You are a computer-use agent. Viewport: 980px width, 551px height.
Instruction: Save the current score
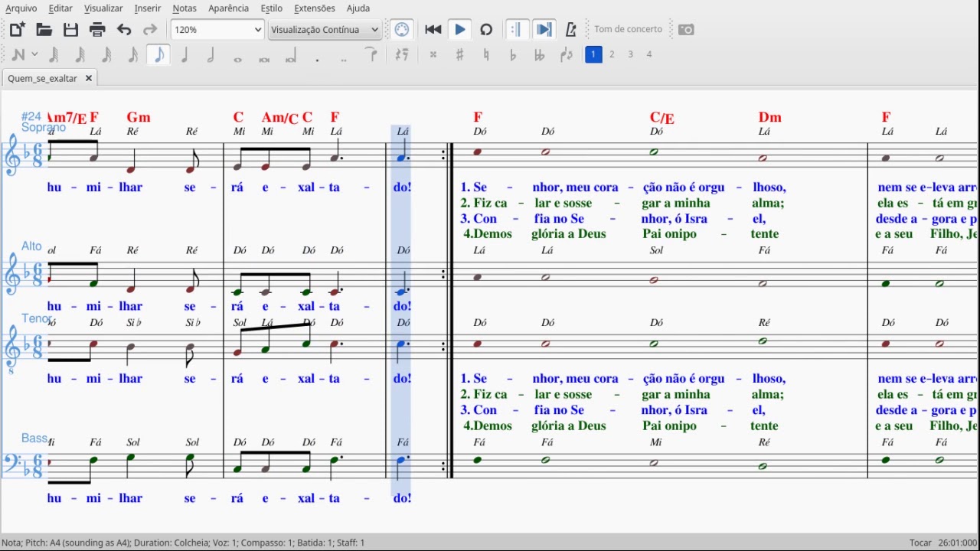pyautogui.click(x=70, y=30)
